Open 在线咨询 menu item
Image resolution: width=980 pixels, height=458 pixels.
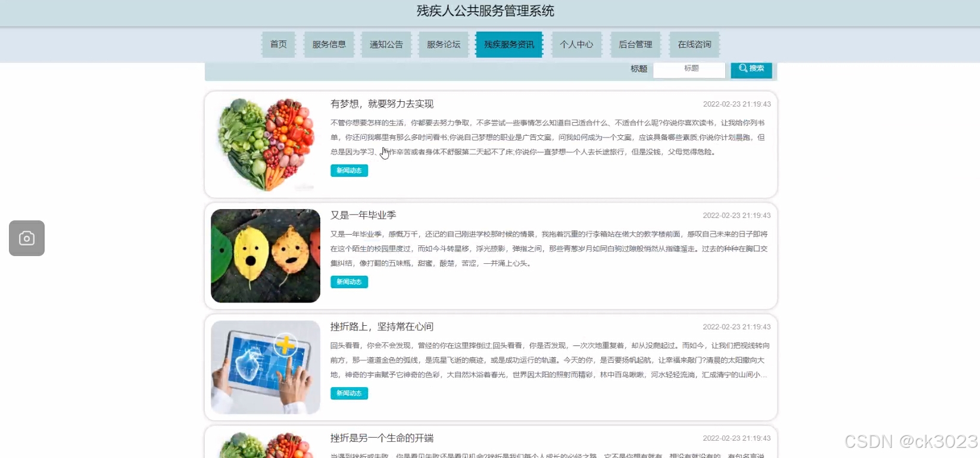click(x=694, y=45)
